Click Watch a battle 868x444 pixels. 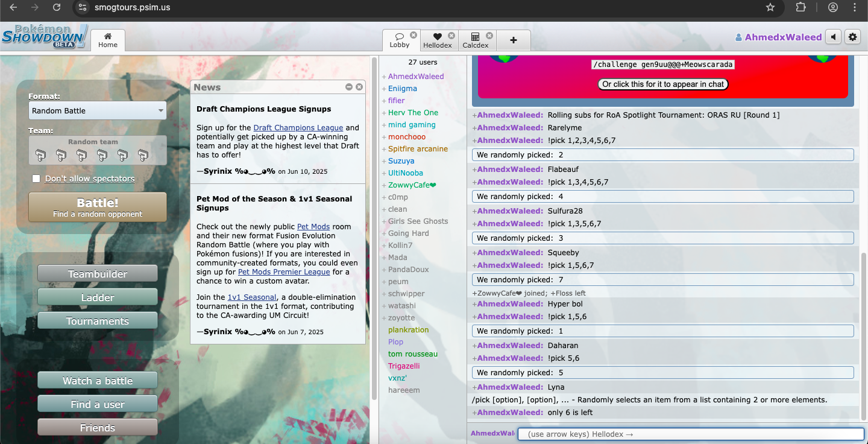[98, 380]
